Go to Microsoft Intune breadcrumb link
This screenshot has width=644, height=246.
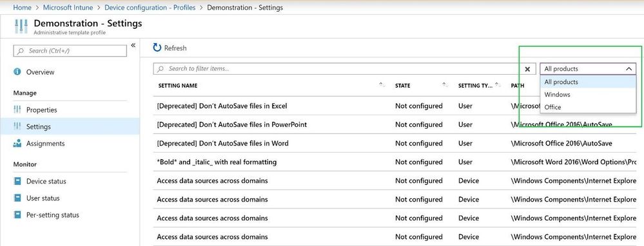tap(68, 7)
